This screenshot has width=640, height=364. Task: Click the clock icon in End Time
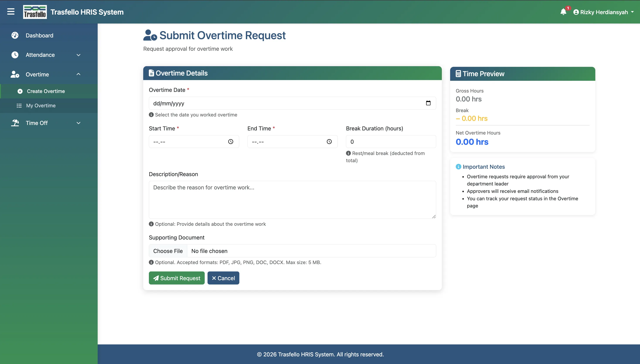[x=329, y=142]
